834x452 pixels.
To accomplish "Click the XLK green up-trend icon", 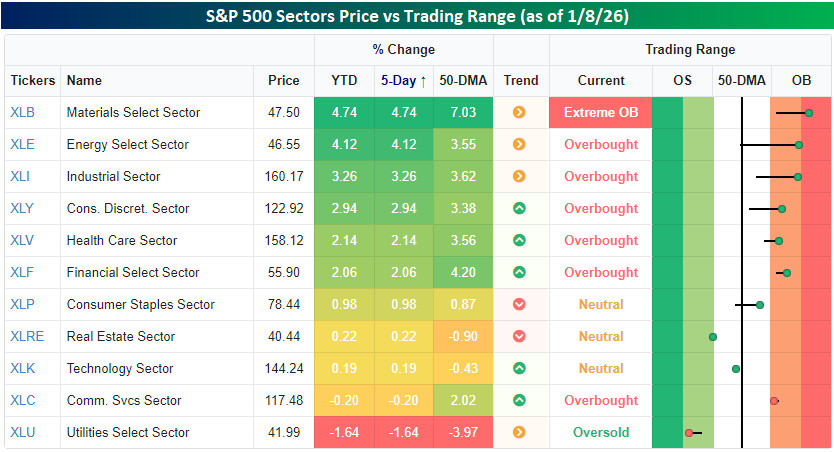I will 519,369.
